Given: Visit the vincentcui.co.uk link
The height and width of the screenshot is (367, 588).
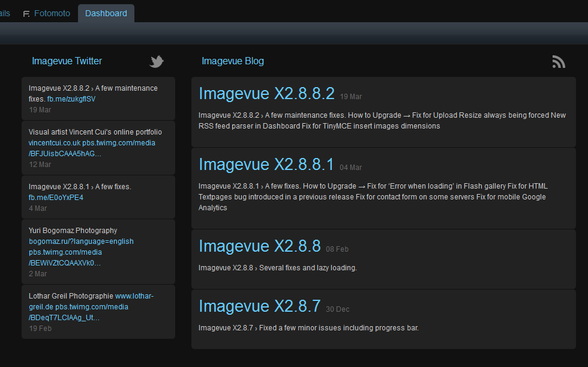Looking at the screenshot, I should pos(55,143).
